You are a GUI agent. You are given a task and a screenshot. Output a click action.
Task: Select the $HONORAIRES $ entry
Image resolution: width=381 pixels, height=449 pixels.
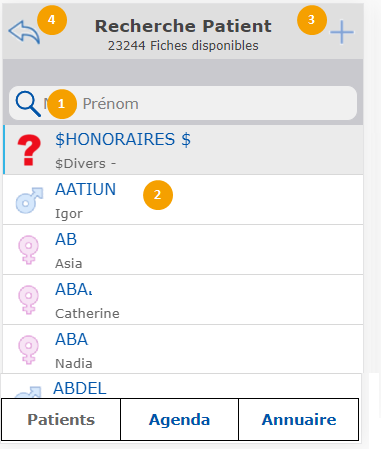click(x=183, y=150)
